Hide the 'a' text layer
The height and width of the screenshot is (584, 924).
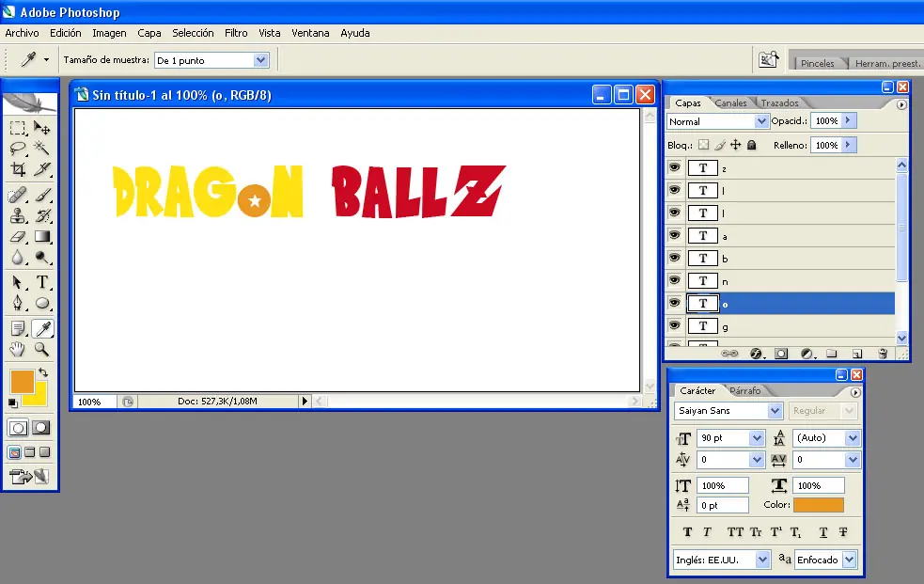tap(674, 235)
